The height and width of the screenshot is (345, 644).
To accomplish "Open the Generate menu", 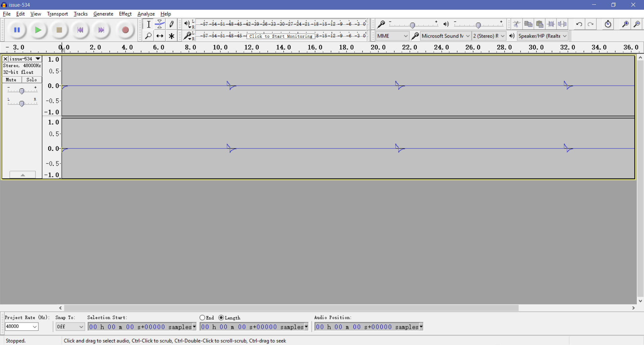I will 103,14.
